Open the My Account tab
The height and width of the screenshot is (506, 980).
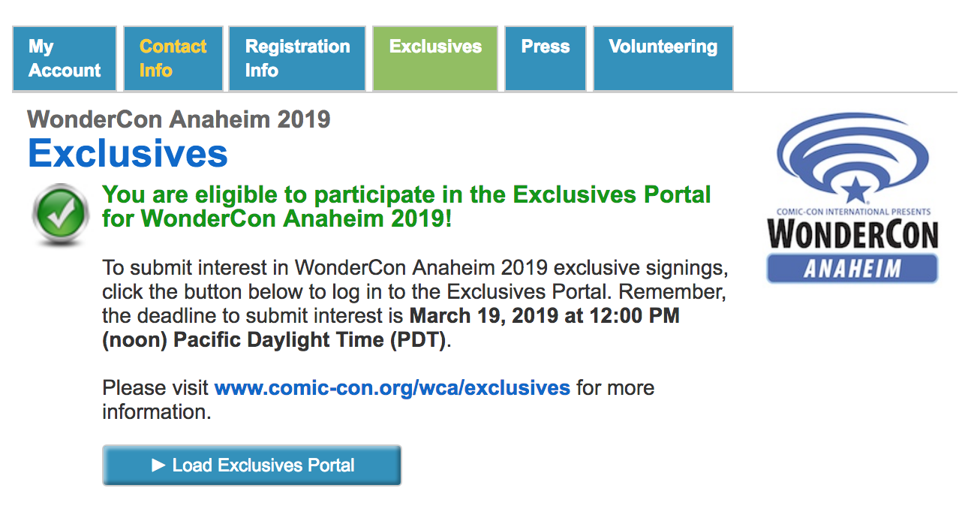click(x=65, y=59)
